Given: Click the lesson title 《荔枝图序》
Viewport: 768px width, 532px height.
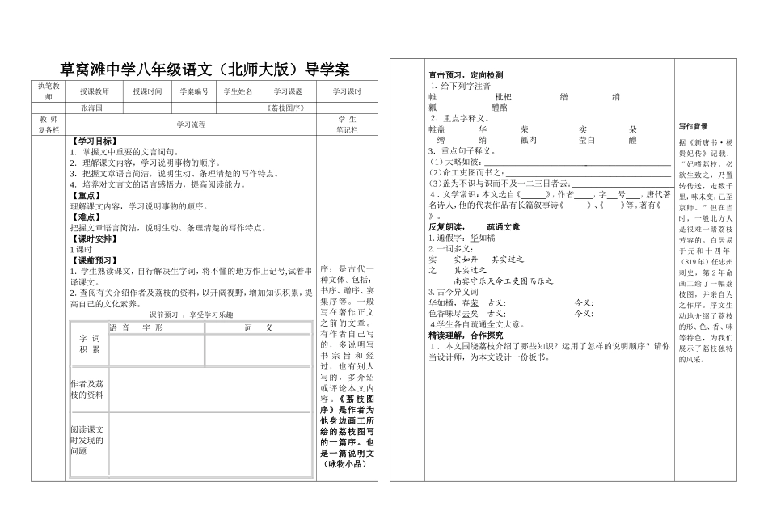Looking at the screenshot, I should click(x=286, y=108).
